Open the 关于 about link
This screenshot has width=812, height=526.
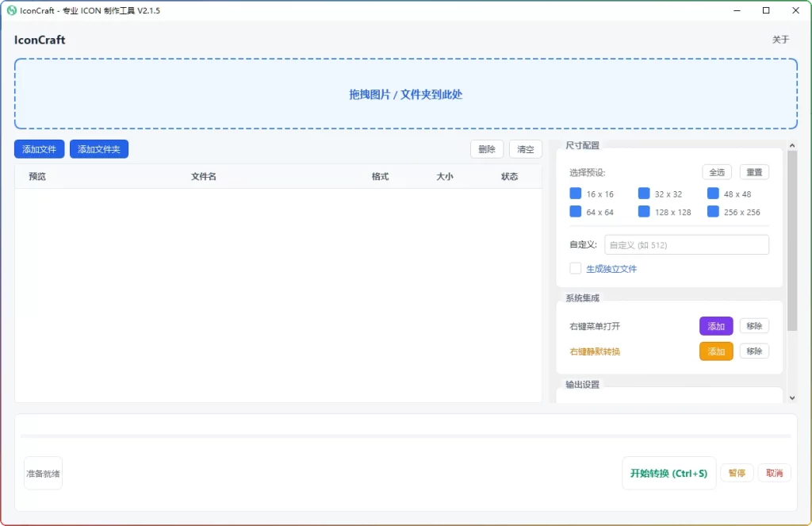pyautogui.click(x=781, y=39)
